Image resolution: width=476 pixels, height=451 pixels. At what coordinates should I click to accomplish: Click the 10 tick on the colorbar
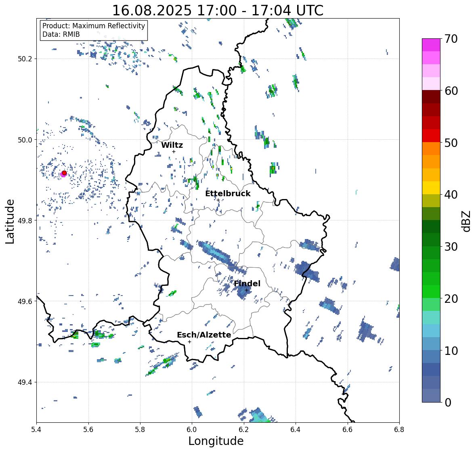pos(451,350)
